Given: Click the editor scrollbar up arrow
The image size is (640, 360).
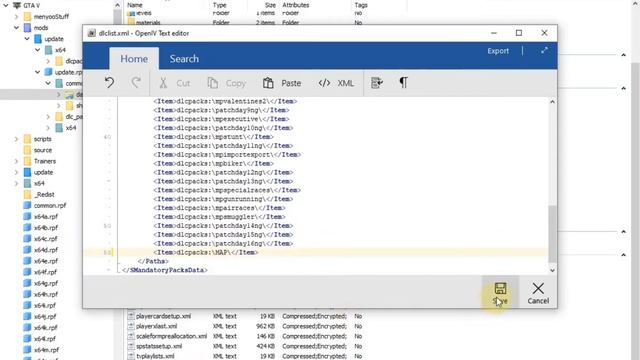Looking at the screenshot, I should click(x=552, y=102).
